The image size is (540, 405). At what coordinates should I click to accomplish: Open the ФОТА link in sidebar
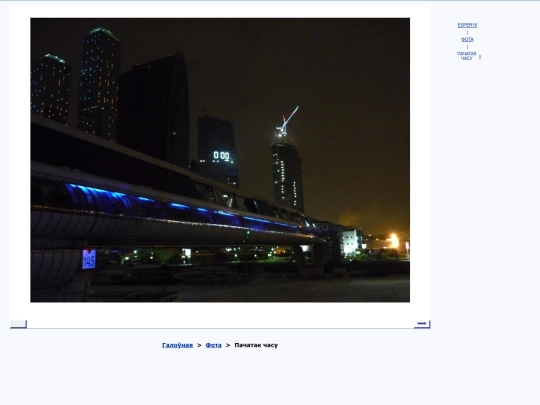[x=467, y=39]
